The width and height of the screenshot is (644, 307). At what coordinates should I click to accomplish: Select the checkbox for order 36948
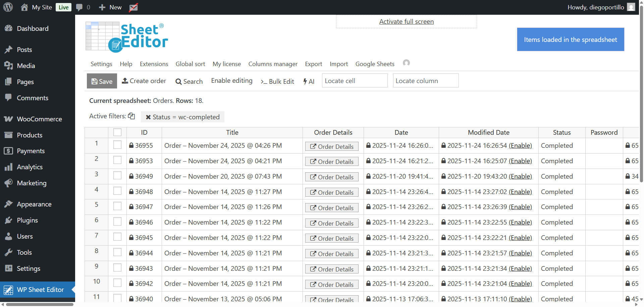pyautogui.click(x=117, y=191)
